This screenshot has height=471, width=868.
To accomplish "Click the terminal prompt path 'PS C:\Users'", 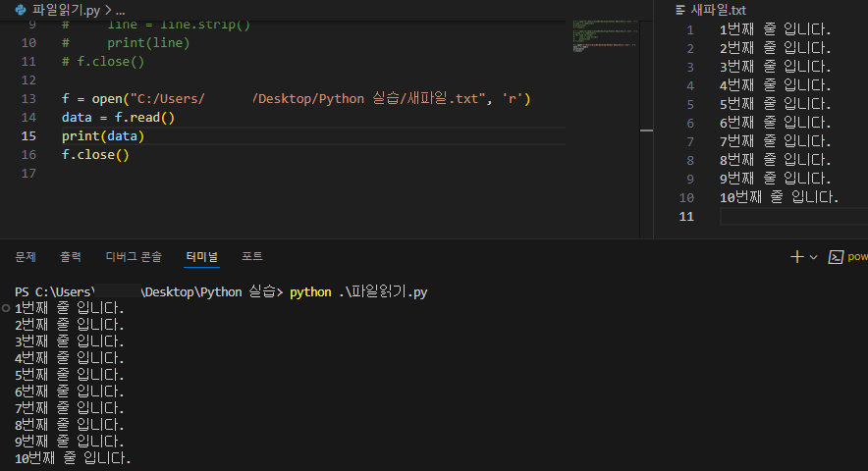I will click(x=53, y=291).
